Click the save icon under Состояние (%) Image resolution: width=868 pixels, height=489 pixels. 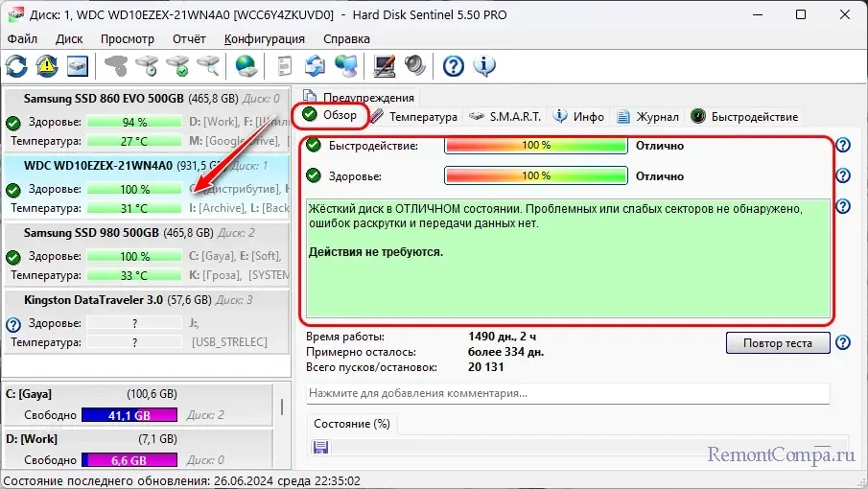[x=320, y=448]
